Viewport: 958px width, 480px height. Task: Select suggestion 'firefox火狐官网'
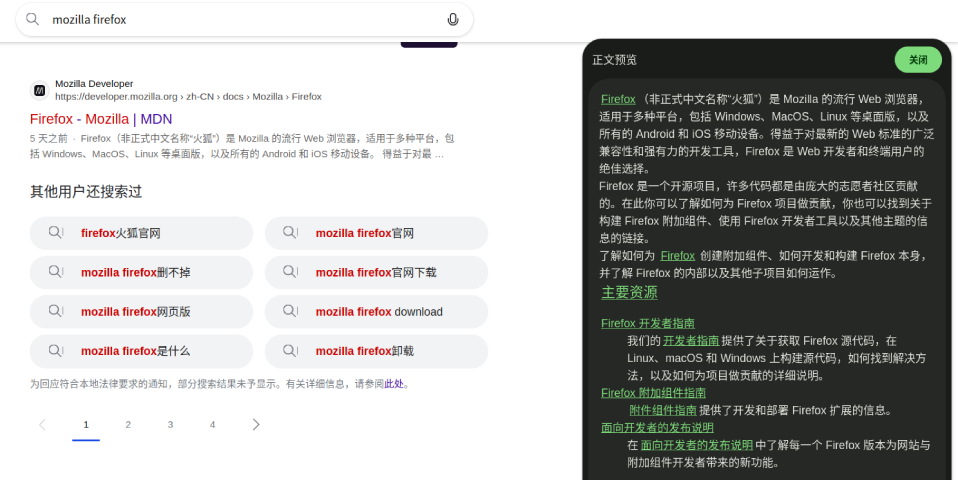[120, 233]
